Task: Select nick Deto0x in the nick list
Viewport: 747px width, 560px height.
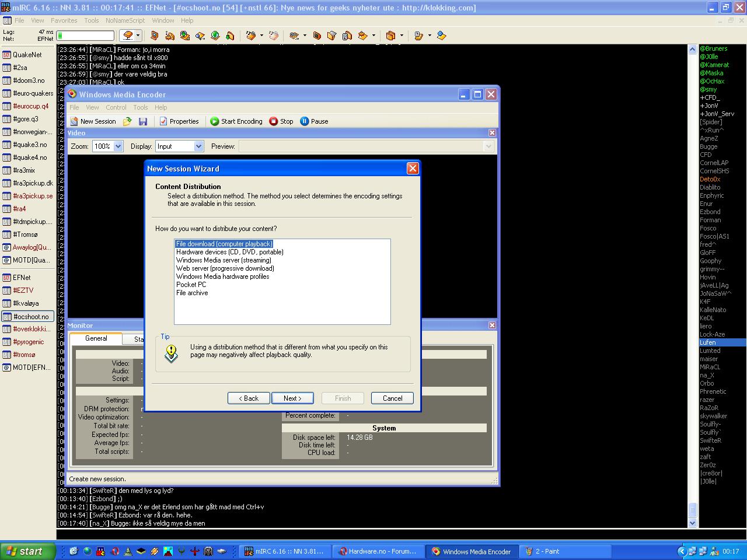Action: point(710,179)
